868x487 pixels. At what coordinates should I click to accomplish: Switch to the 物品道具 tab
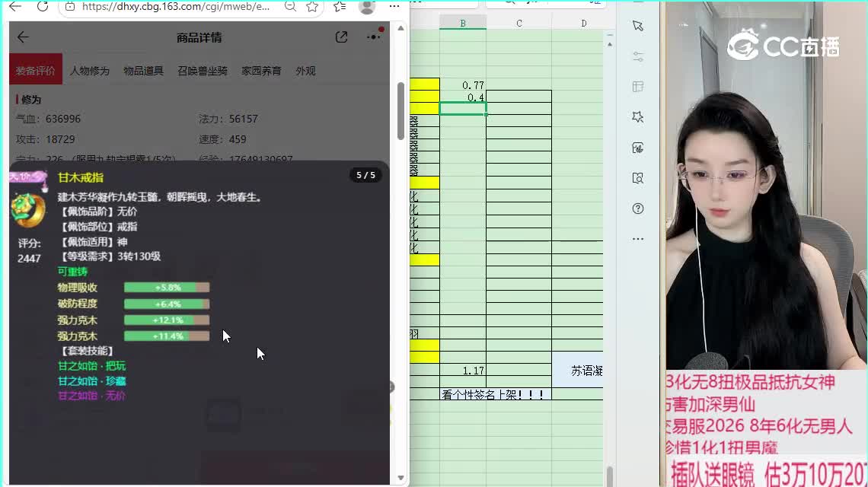tap(143, 71)
